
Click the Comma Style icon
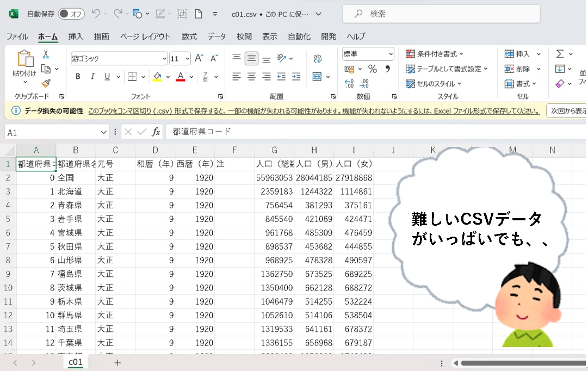pyautogui.click(x=388, y=69)
